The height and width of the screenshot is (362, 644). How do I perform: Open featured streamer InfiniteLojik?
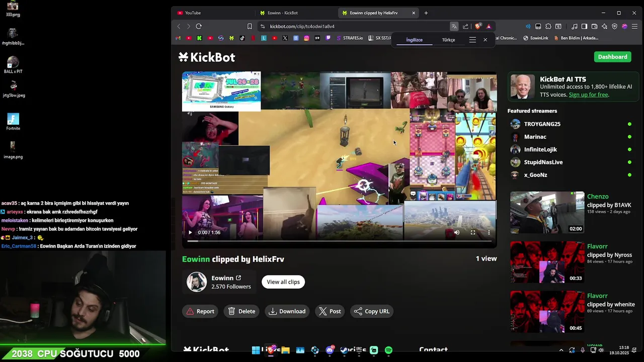tap(540, 149)
